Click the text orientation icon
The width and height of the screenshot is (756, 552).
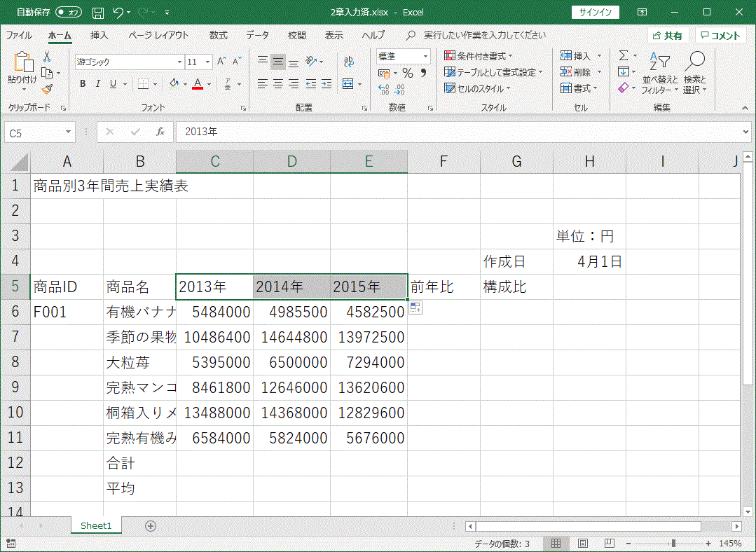point(312,61)
